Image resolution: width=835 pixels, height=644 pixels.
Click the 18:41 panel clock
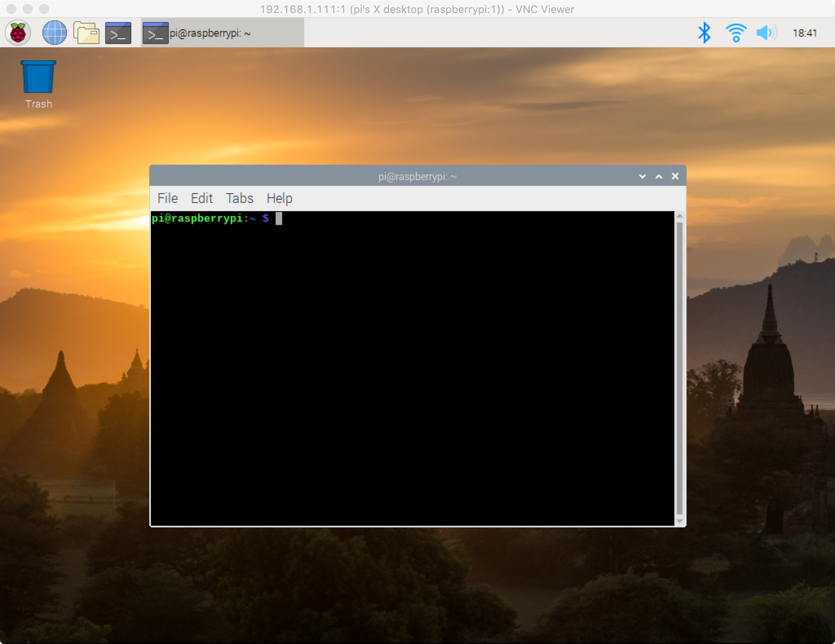(x=804, y=33)
